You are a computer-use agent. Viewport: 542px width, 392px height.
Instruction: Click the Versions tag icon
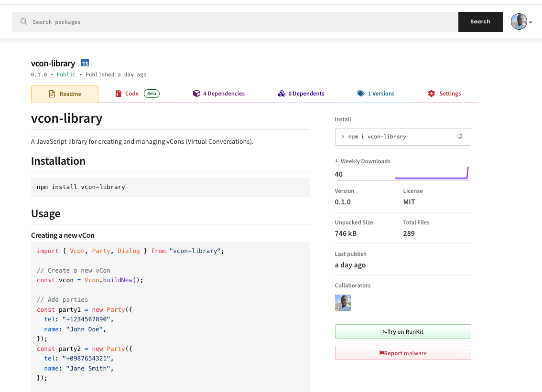(361, 94)
